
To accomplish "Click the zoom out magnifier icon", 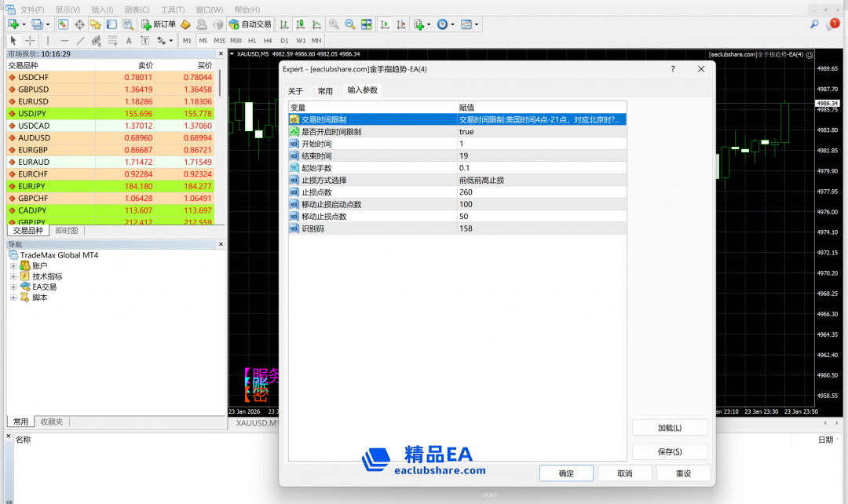I will pos(350,24).
